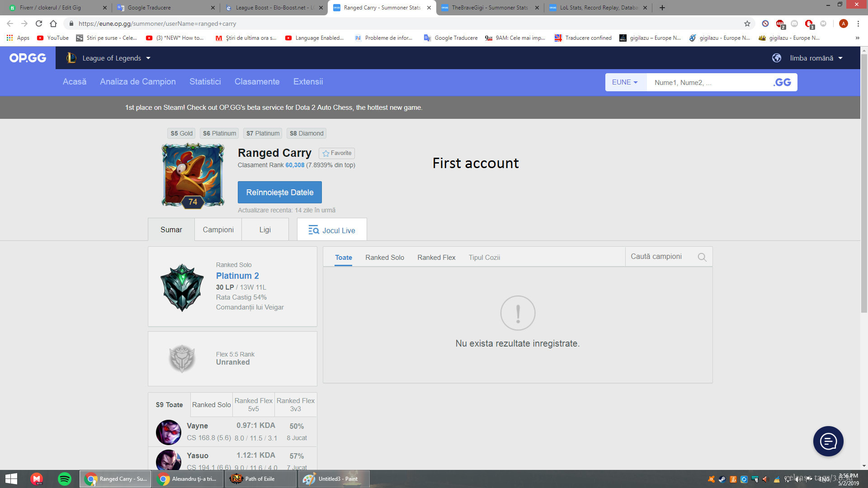Select the Ranked Flex 3v3 stats tab
Screen dimensions: 868x488
pos(296,404)
